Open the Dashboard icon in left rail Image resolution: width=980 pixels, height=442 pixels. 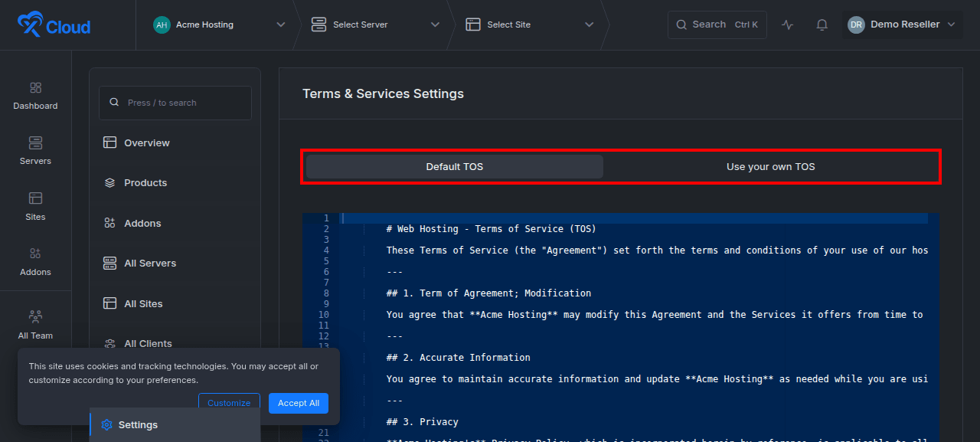pyautogui.click(x=35, y=88)
